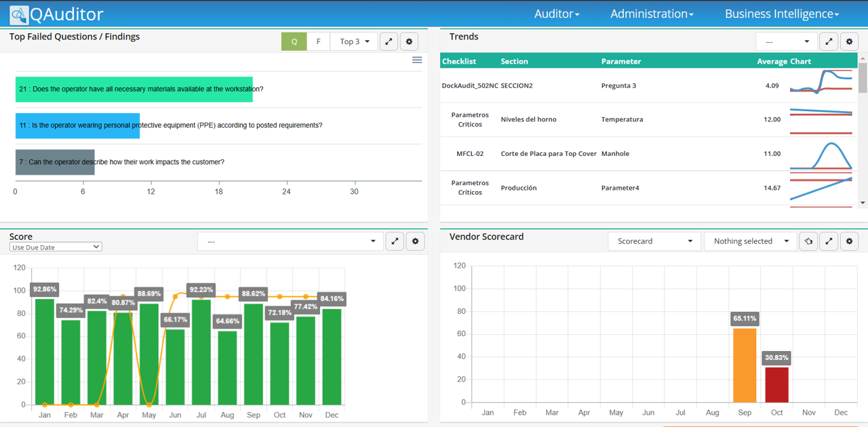The image size is (868, 427).
Task: Select the DockAudit_502NC checklist cell
Action: [x=470, y=86]
